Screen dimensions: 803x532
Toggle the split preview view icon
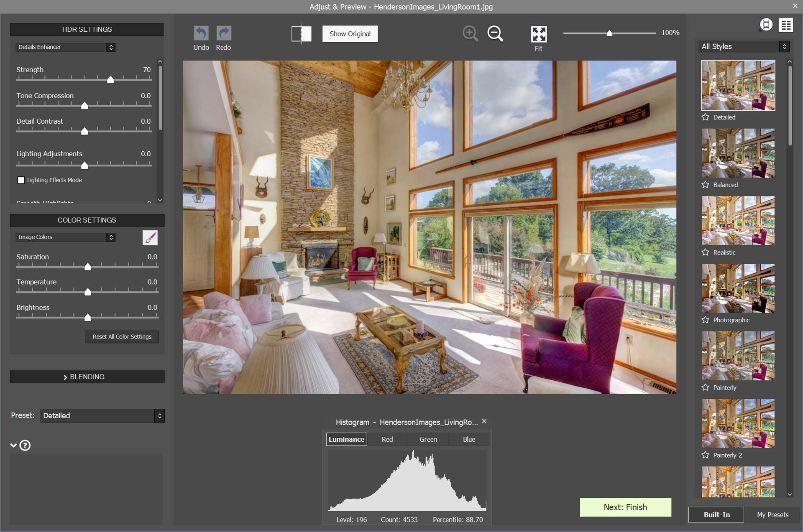coord(301,34)
